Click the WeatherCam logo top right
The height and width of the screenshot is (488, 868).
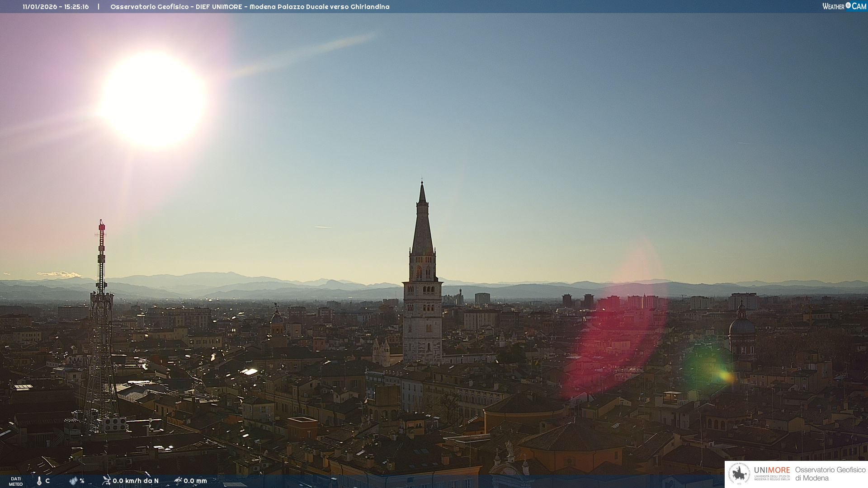[844, 6]
